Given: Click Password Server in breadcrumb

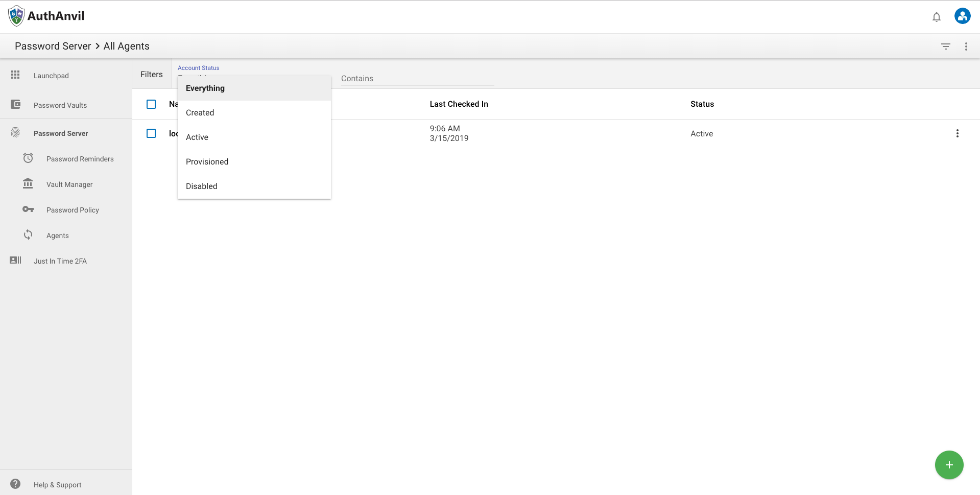Looking at the screenshot, I should [x=53, y=46].
